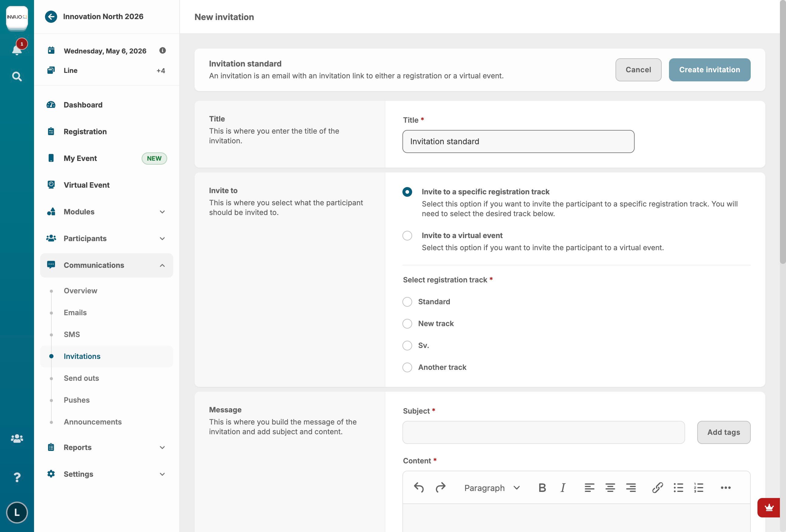Open help question mark icon
The image size is (786, 532).
17,477
